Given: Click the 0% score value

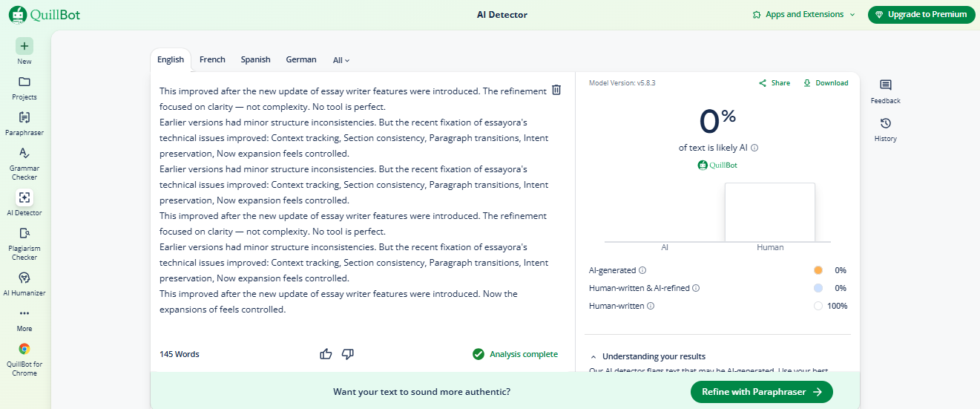Looking at the screenshot, I should pyautogui.click(x=717, y=120).
